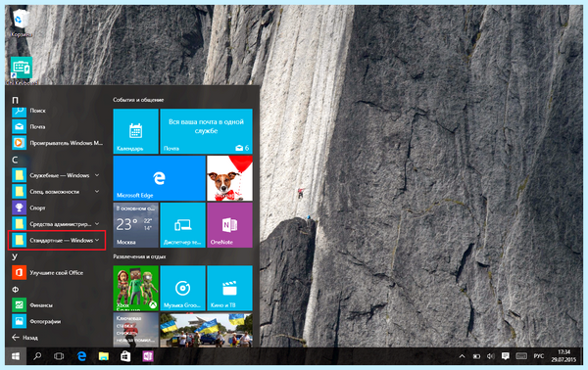This screenshot has height=370, width=588.
Task: Expand Средства администрирования folder
Action: point(56,224)
